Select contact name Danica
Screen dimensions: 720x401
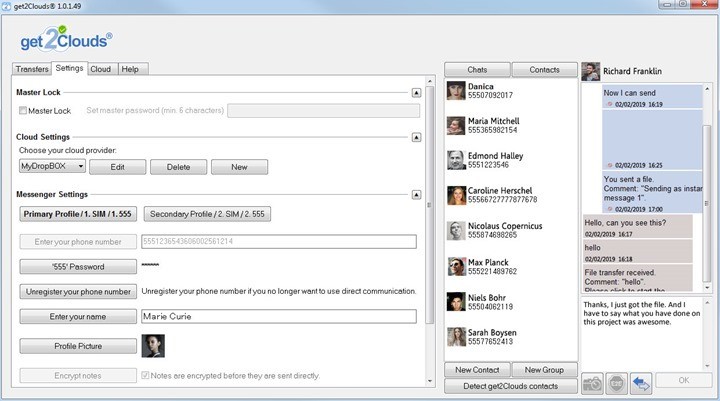coord(480,86)
